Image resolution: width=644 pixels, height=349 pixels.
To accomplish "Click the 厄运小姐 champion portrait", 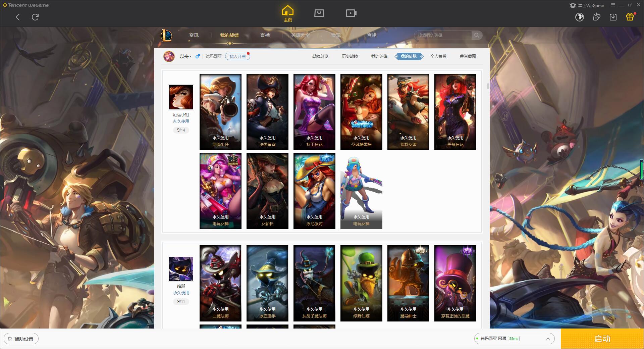I will (x=181, y=97).
